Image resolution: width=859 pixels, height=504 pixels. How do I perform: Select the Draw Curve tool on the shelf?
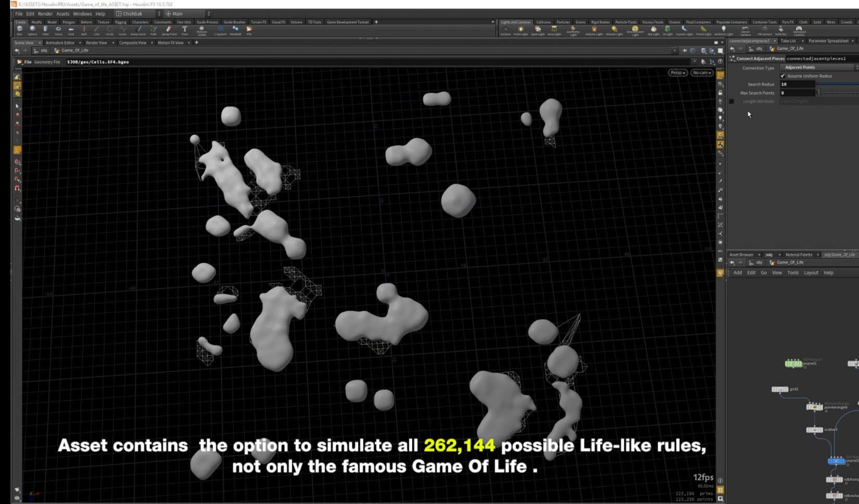click(138, 30)
